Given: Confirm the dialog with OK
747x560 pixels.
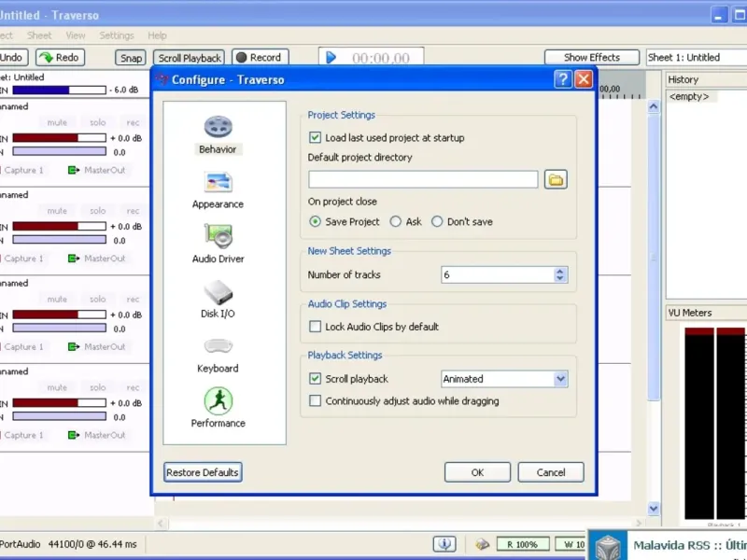Looking at the screenshot, I should (x=477, y=472).
